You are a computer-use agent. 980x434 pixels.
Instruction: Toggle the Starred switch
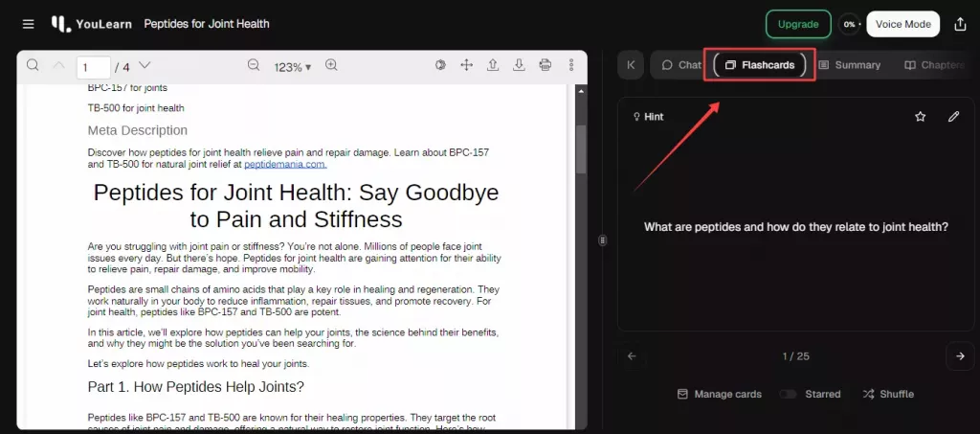(789, 394)
